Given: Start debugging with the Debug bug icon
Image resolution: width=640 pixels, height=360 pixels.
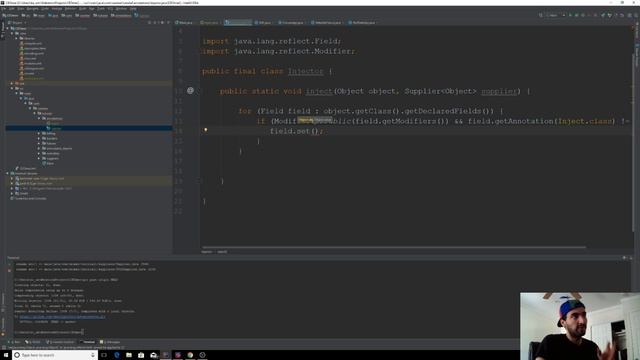Looking at the screenshot, I should (576, 16).
